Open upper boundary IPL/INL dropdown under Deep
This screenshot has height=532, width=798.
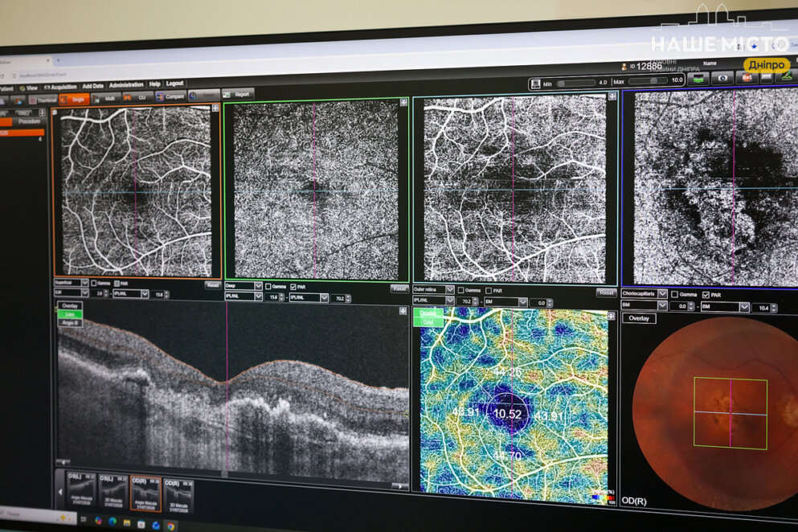coord(243,297)
